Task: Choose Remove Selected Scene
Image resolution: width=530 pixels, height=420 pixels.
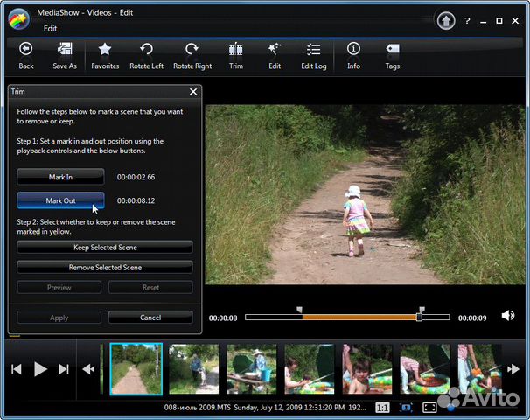Action: click(x=105, y=268)
